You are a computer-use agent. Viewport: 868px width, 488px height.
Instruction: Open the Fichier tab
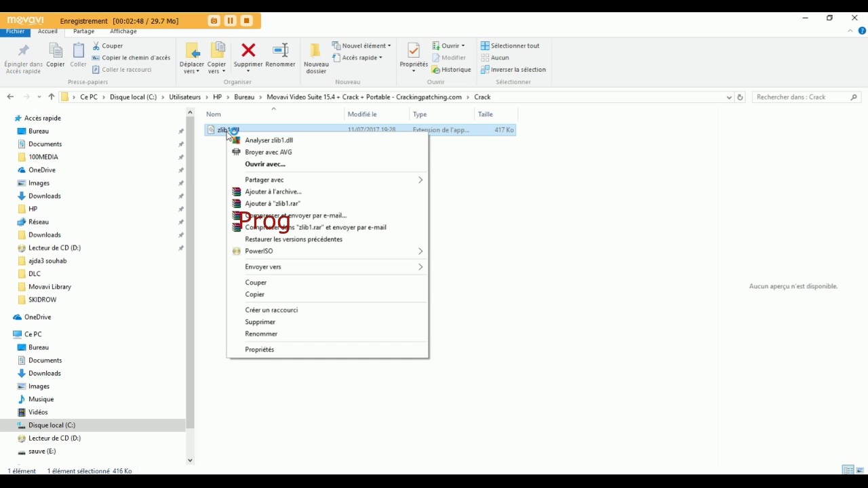coord(15,31)
